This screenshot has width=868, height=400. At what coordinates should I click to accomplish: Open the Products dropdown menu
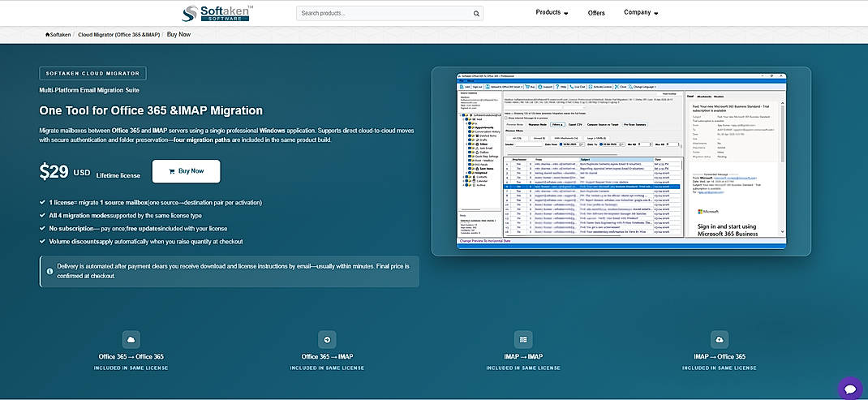coord(552,13)
